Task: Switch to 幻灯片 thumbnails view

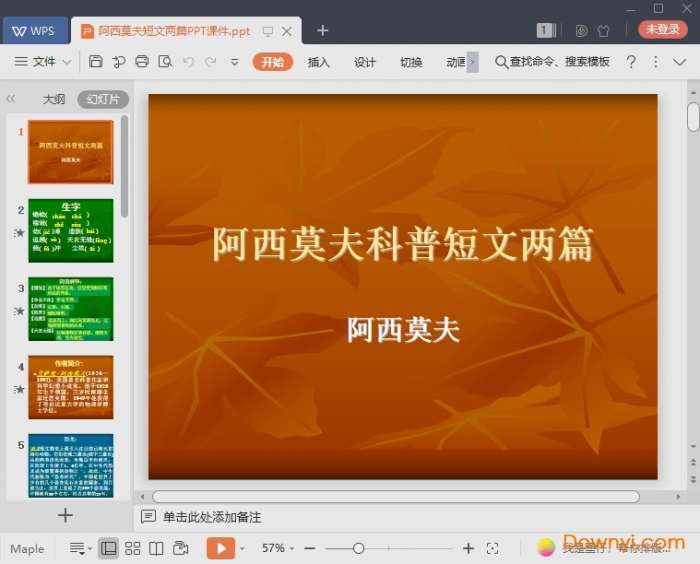Action: [x=103, y=99]
